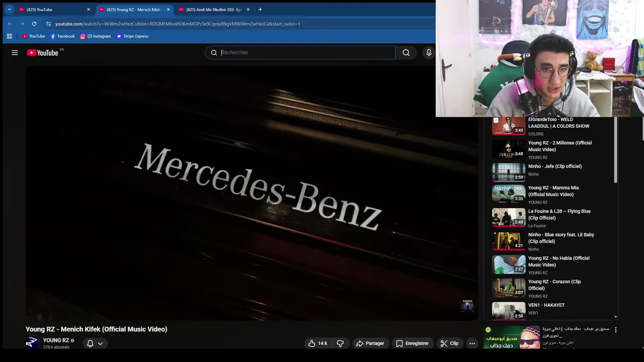Click the 378 k abonnés subscriber count
The width and height of the screenshot is (644, 362).
56,347
